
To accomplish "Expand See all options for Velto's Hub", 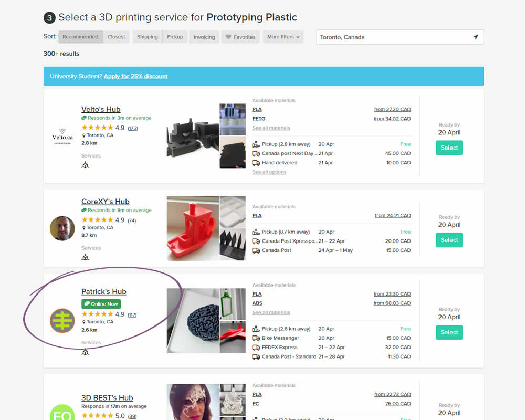I will click(269, 172).
